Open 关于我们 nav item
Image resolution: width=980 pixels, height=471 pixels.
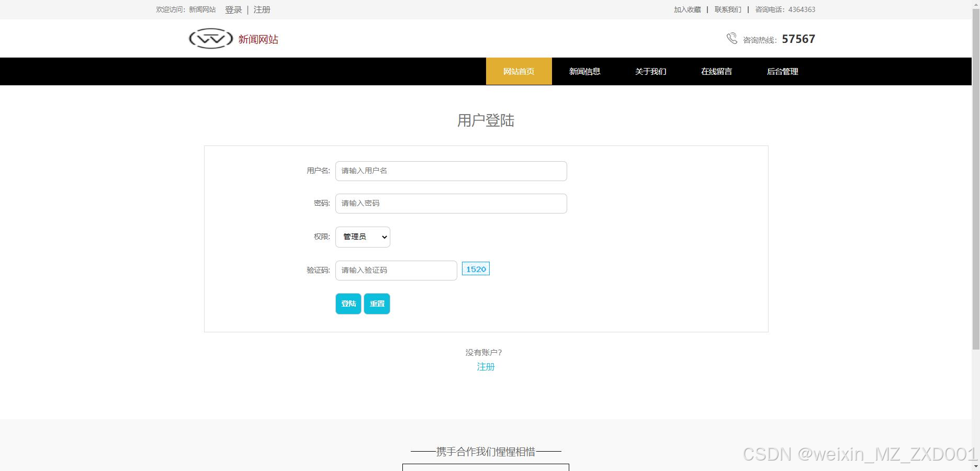coord(651,71)
